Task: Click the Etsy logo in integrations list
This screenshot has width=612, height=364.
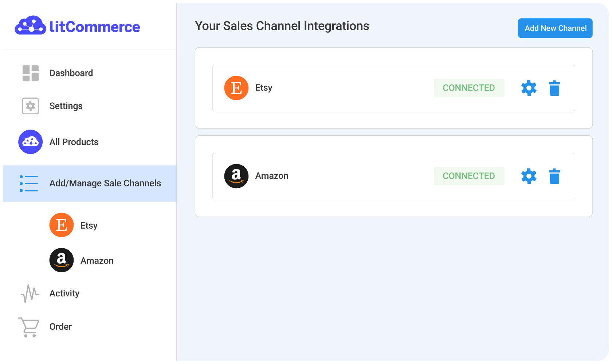Action: pyautogui.click(x=236, y=88)
